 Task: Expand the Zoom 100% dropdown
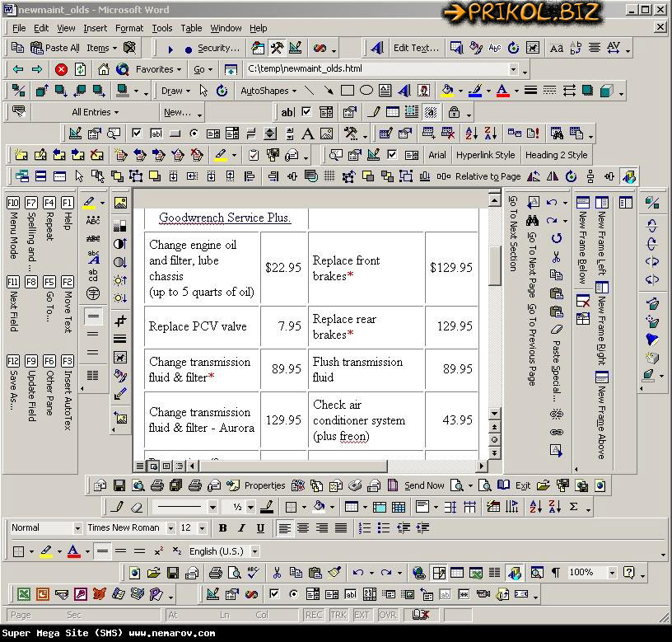click(x=612, y=573)
